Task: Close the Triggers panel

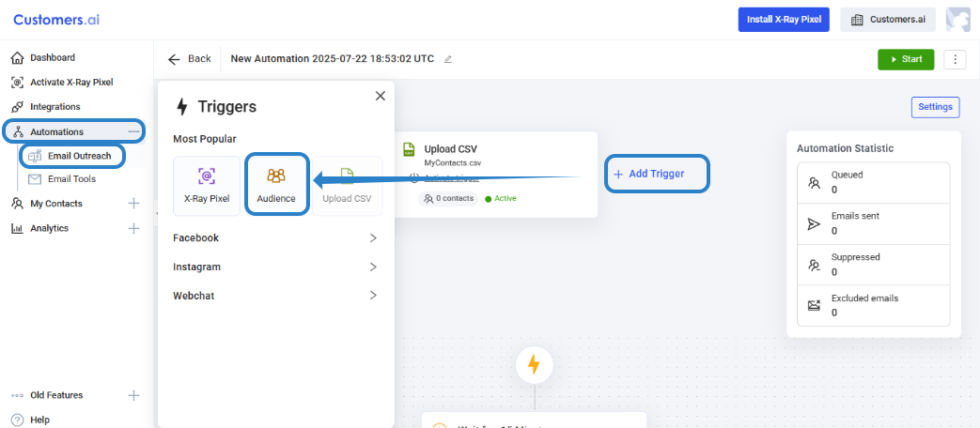Action: pos(380,96)
